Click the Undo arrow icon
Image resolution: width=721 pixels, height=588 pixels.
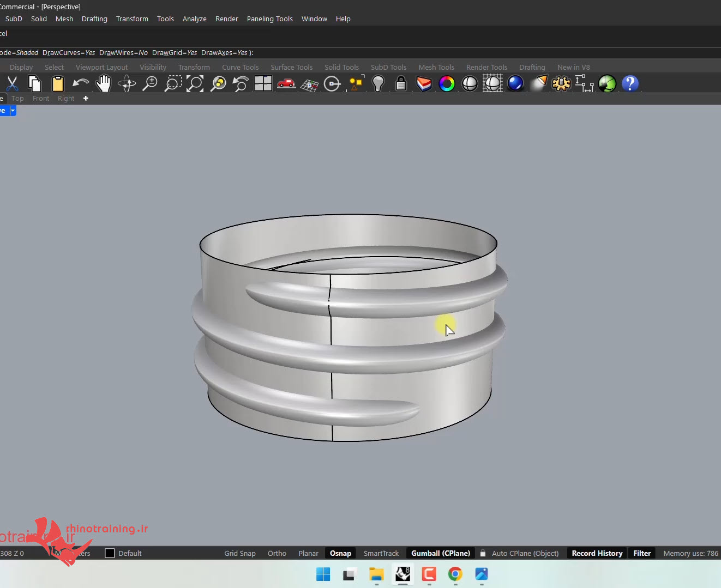(x=81, y=83)
